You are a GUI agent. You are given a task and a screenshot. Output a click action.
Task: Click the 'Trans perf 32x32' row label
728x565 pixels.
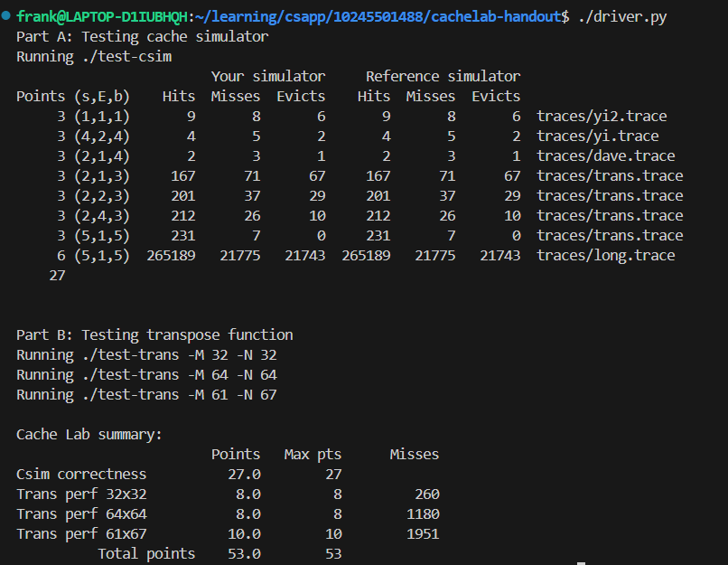(x=81, y=494)
